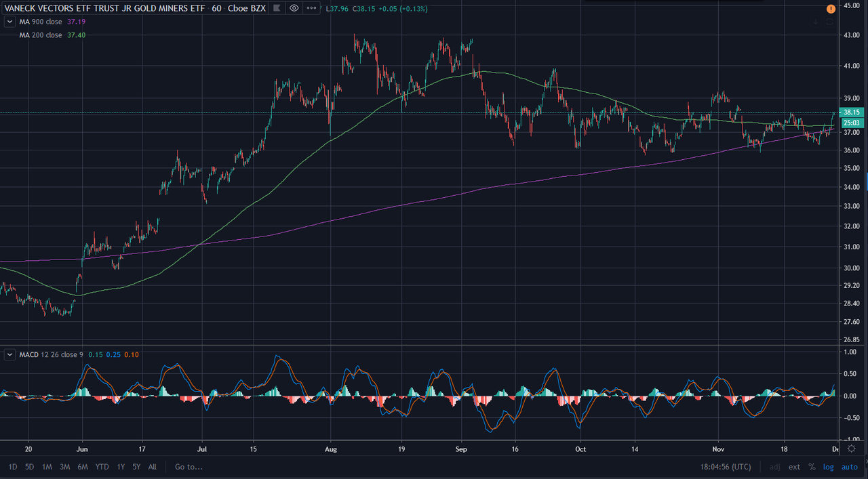The width and height of the screenshot is (868, 479).
Task: Click the Cboe BZX exchange label
Action: 247,8
